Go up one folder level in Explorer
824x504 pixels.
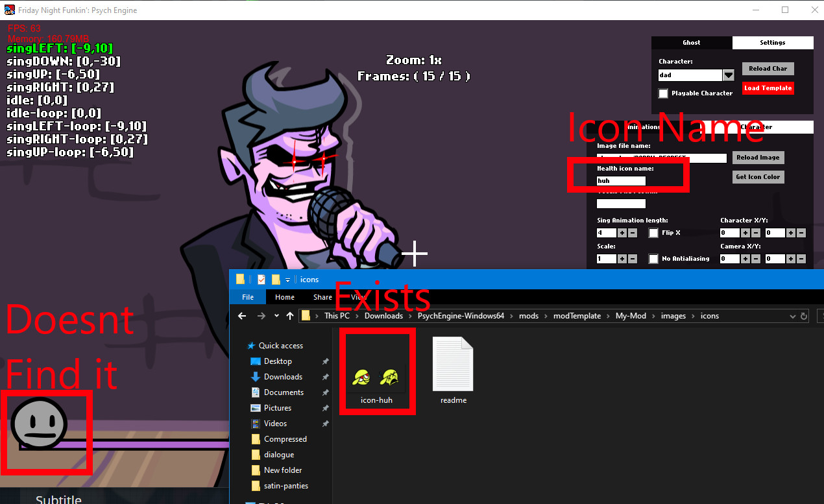tap(290, 316)
